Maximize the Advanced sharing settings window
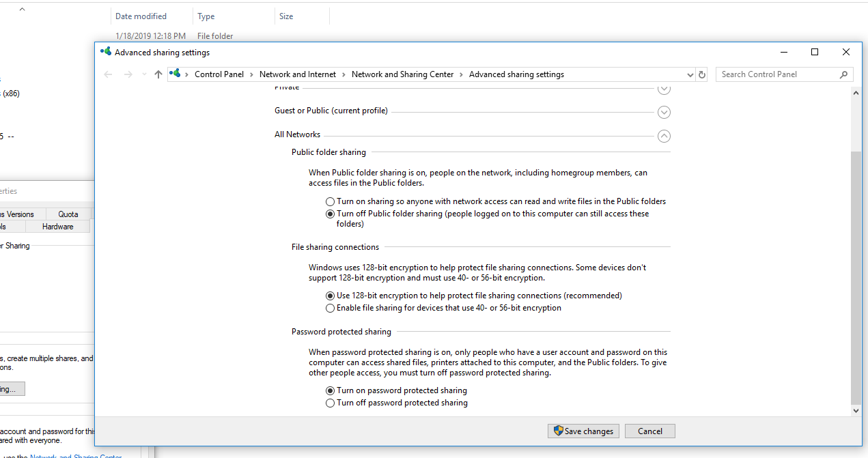 [x=815, y=52]
